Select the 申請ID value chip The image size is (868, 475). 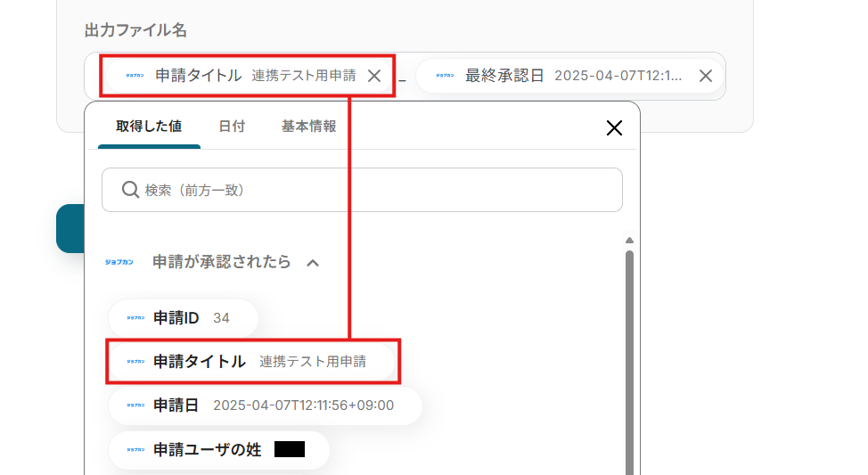[x=184, y=318]
